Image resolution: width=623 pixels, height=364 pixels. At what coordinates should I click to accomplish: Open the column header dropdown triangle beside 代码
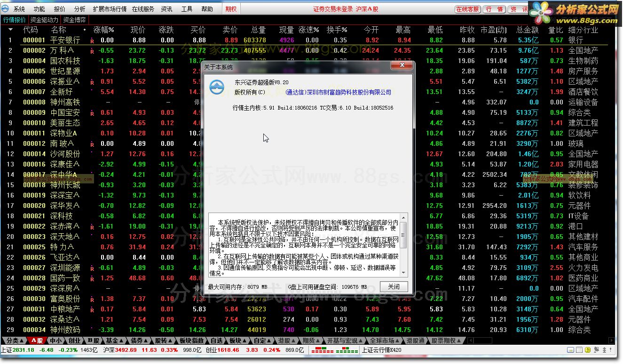pyautogui.click(x=10, y=30)
